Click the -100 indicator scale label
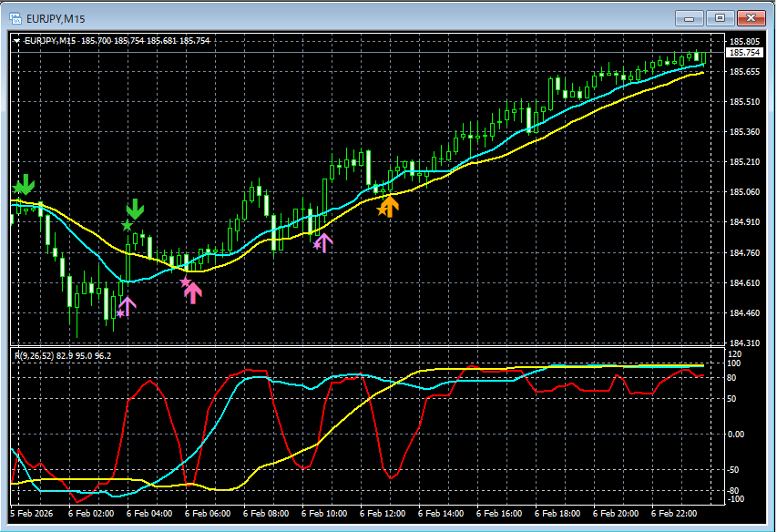Image resolution: width=777 pixels, height=532 pixels. (x=737, y=499)
